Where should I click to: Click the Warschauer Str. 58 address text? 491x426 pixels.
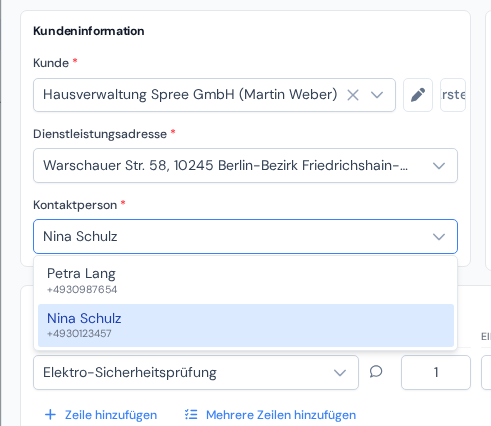coord(225,165)
